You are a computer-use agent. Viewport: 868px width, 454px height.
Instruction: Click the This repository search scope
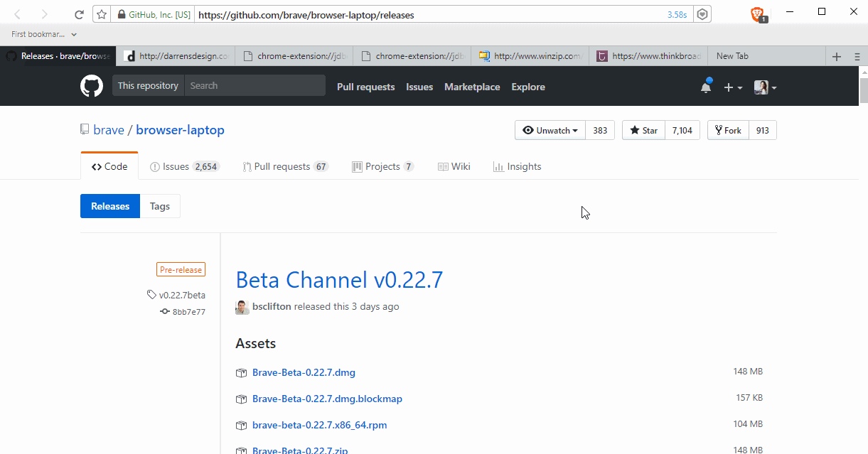(x=148, y=85)
